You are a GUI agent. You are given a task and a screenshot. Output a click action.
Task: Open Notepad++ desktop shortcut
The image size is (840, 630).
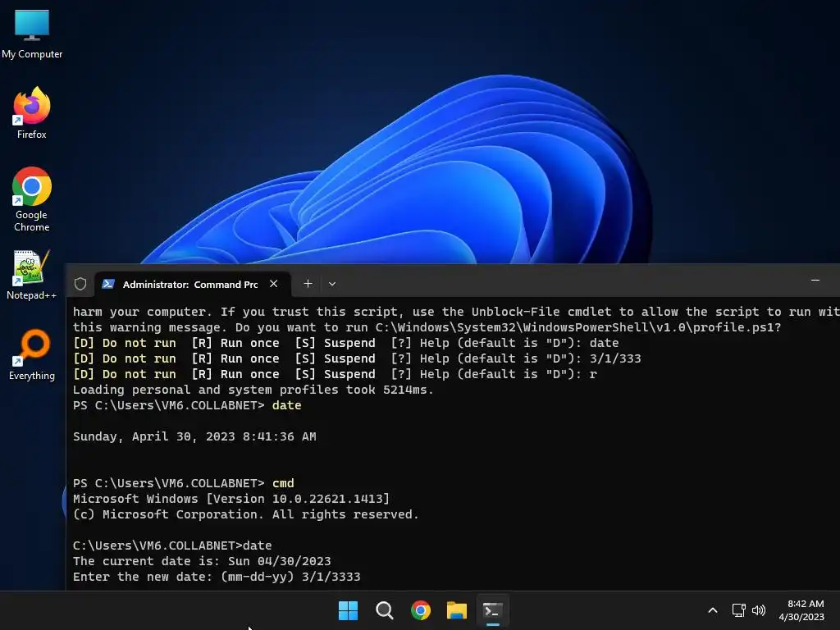pos(32,274)
